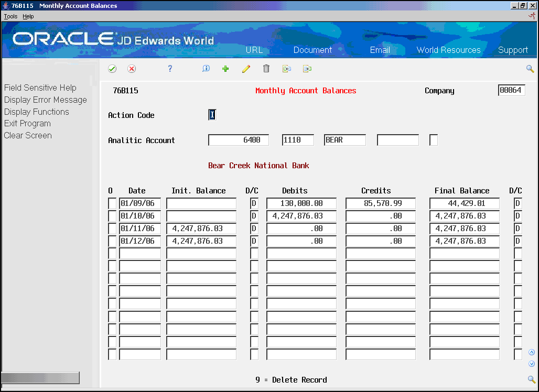Open the World Resources link
The height and width of the screenshot is (392, 539).
[x=448, y=50]
